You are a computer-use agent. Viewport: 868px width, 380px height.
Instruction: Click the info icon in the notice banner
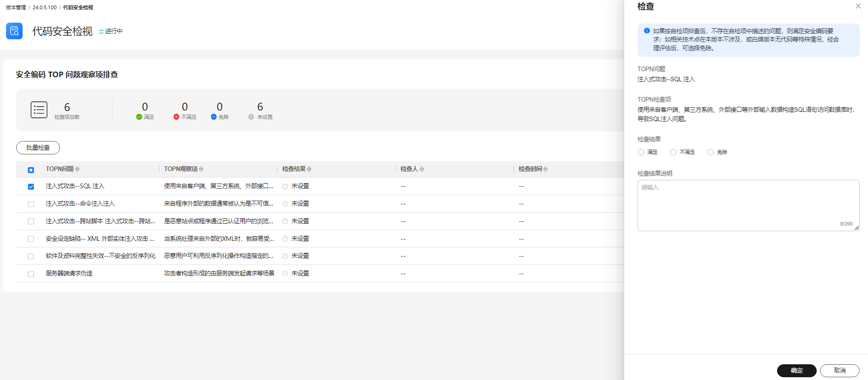pyautogui.click(x=647, y=31)
